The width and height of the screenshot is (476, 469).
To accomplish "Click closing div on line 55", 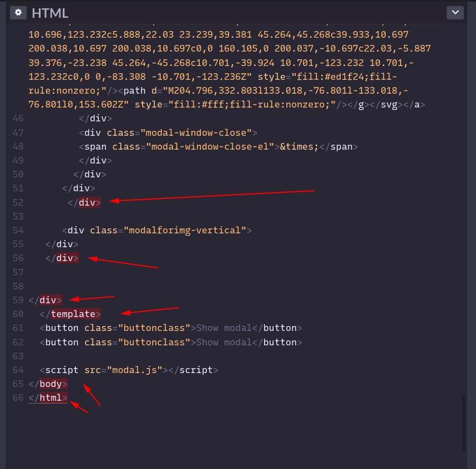I will (x=62, y=244).
